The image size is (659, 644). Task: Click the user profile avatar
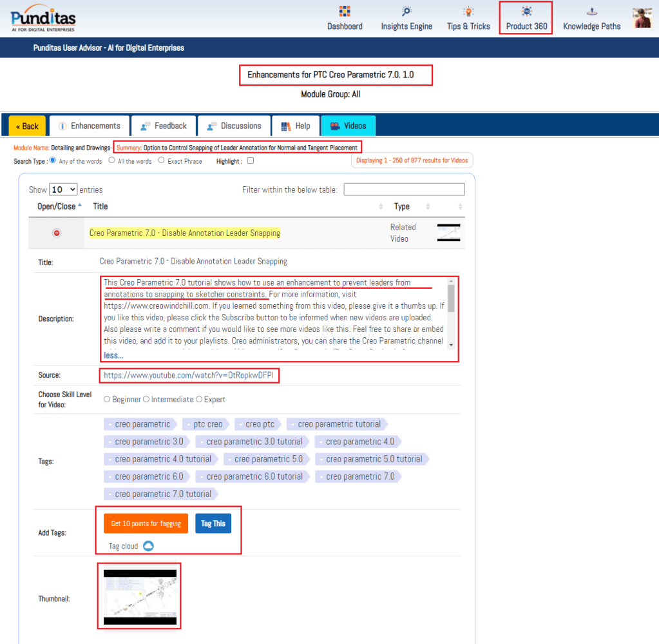[642, 18]
